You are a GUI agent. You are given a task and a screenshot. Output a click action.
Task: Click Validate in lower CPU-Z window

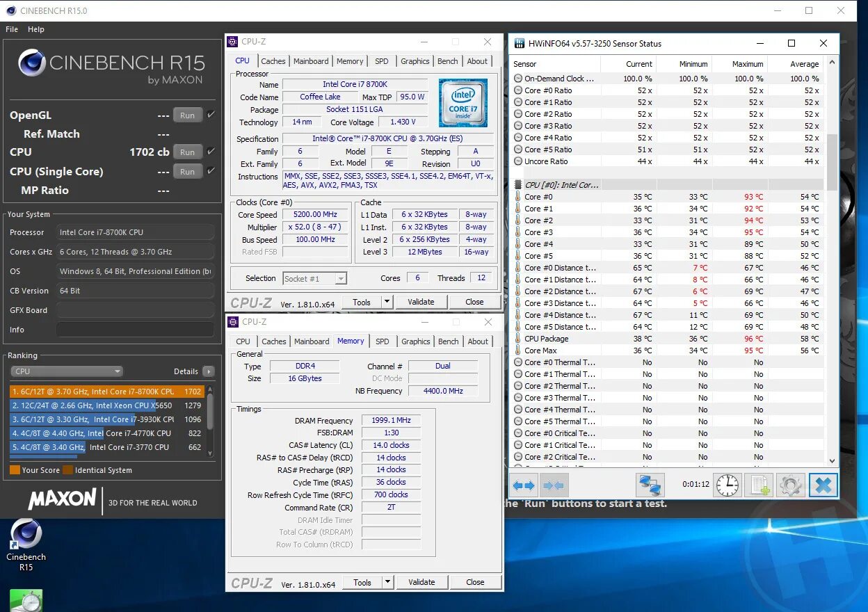[x=421, y=582]
